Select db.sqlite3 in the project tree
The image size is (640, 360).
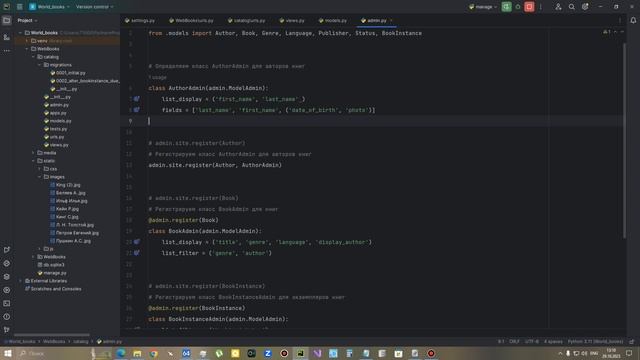pyautogui.click(x=51, y=265)
